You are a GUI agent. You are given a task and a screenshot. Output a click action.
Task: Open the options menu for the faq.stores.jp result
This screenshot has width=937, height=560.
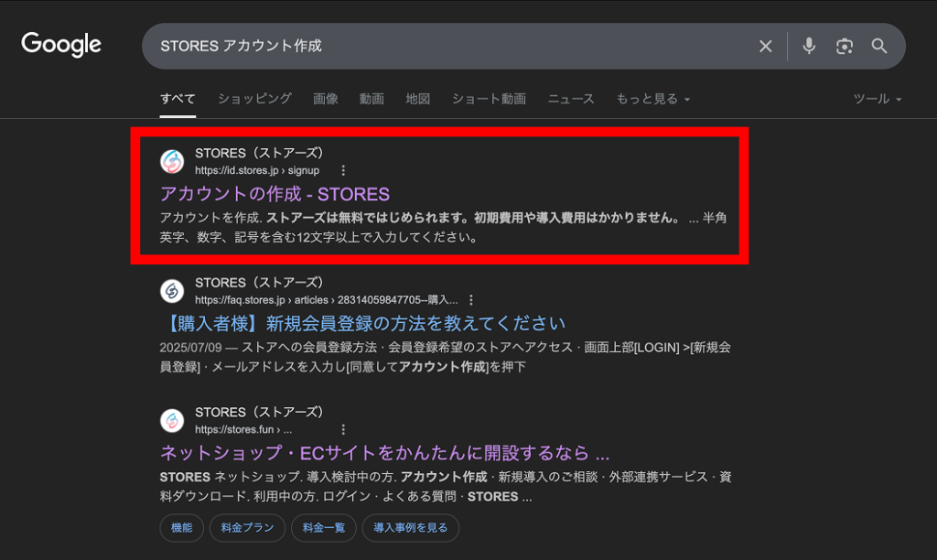pyautogui.click(x=471, y=300)
